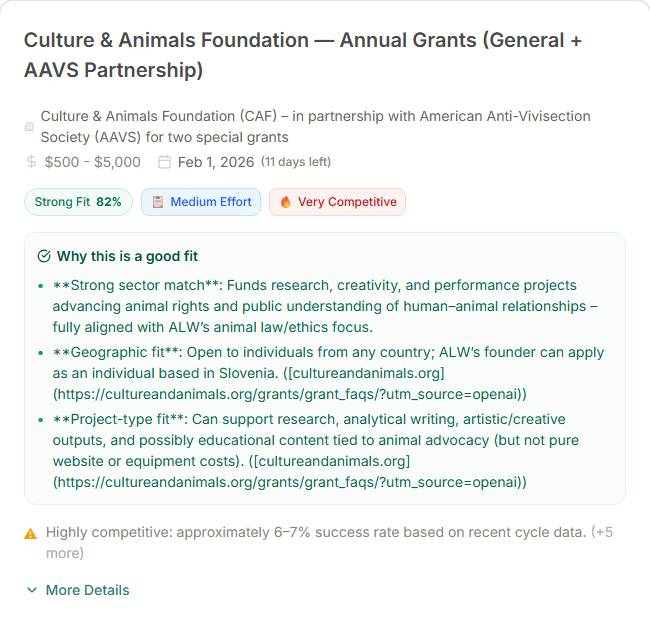
Task: Click the $500 - $5,000 amount text
Action: point(93,162)
